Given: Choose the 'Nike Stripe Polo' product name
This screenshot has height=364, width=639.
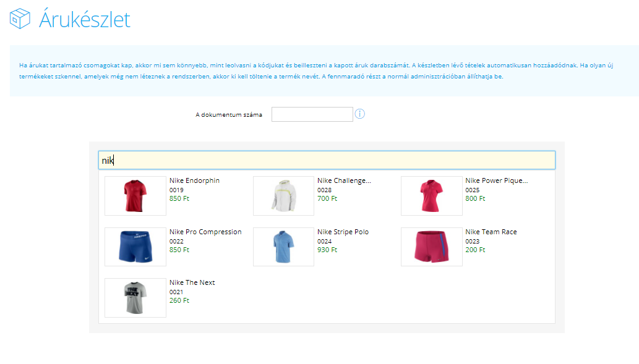Looking at the screenshot, I should [x=343, y=232].
